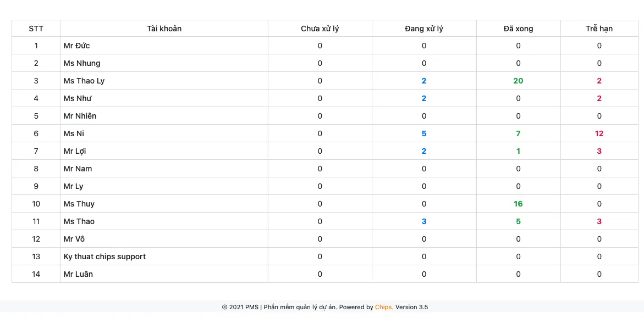Click Ms Ni's in-progress count 5
644x318 pixels.
[424, 133]
